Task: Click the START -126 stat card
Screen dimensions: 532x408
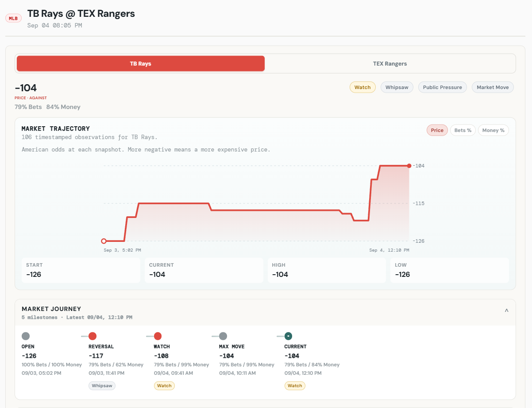Action: (81, 270)
